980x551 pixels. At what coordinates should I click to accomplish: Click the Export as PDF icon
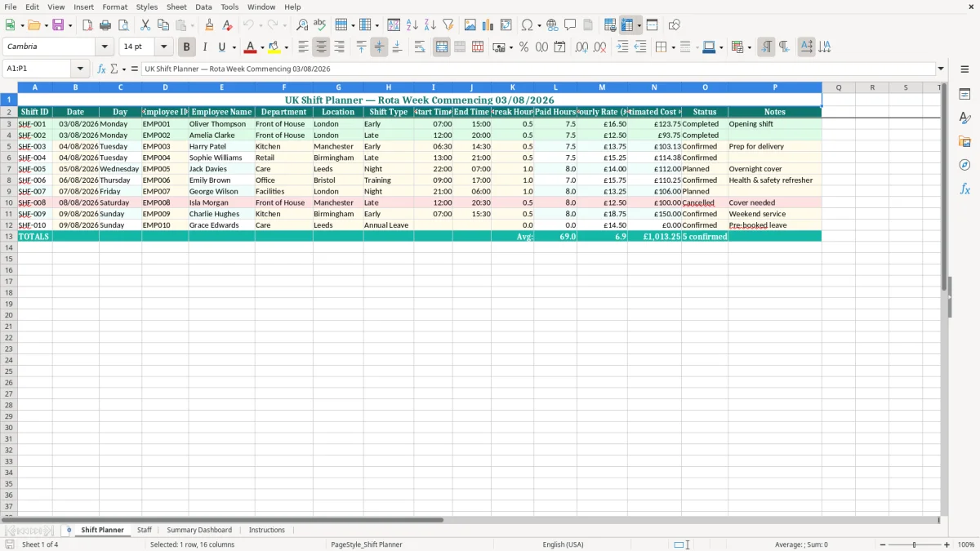pyautogui.click(x=87, y=25)
